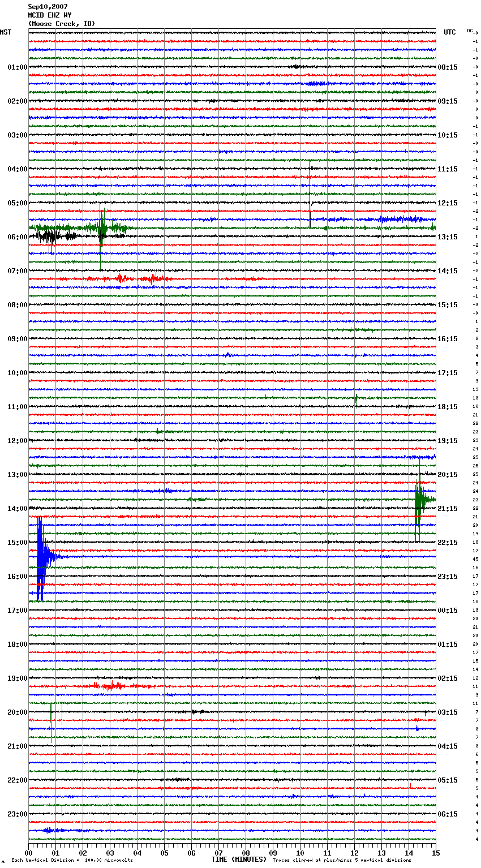The width and height of the screenshot is (481, 868).
Task: Click the 12:15 UTC time label
Action: [448, 203]
